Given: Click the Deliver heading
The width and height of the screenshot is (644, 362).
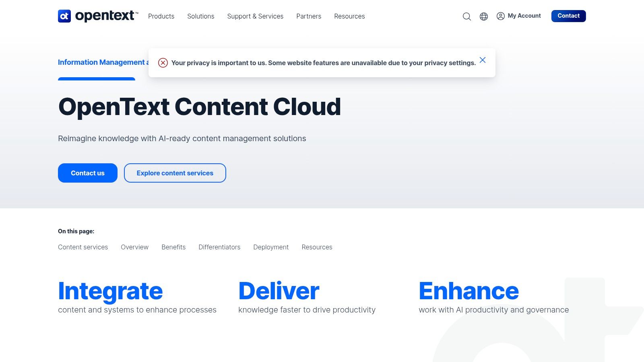Looking at the screenshot, I should tap(279, 291).
